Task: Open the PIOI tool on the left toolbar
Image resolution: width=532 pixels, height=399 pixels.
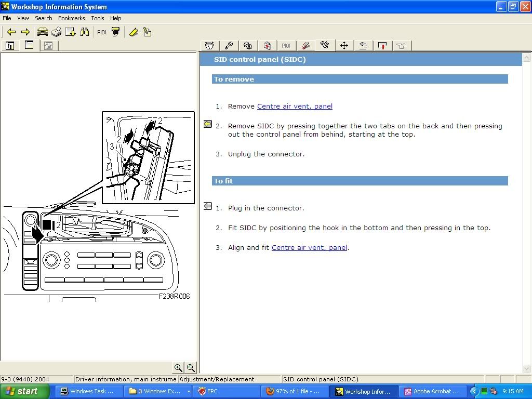Action: [101, 32]
